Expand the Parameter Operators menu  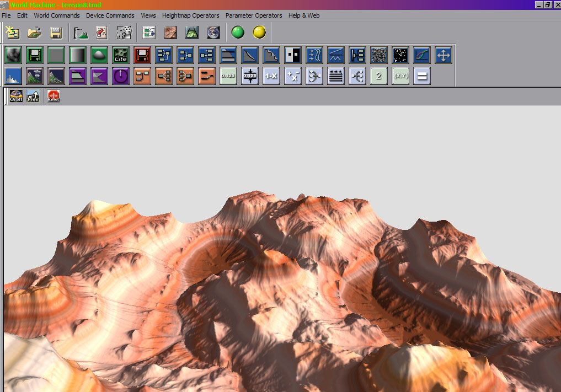tap(254, 15)
